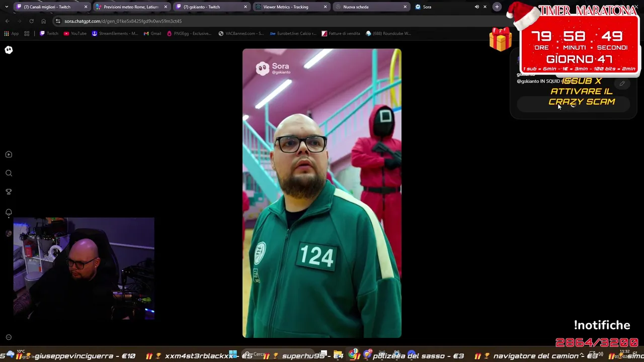Open the App bookmarks shortcut
The width and height of the screenshot is (644, 362).
[x=11, y=34]
